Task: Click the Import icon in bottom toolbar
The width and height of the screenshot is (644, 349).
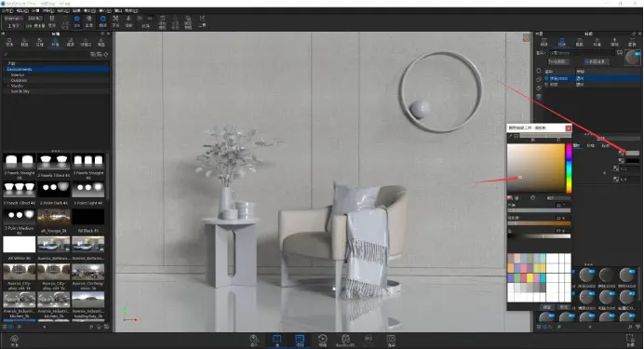Action: click(x=254, y=341)
